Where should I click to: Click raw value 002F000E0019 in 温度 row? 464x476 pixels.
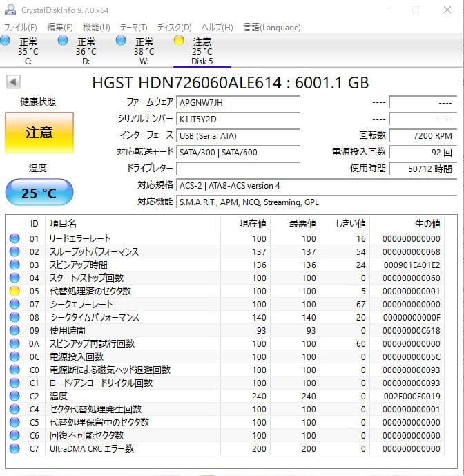pos(412,396)
